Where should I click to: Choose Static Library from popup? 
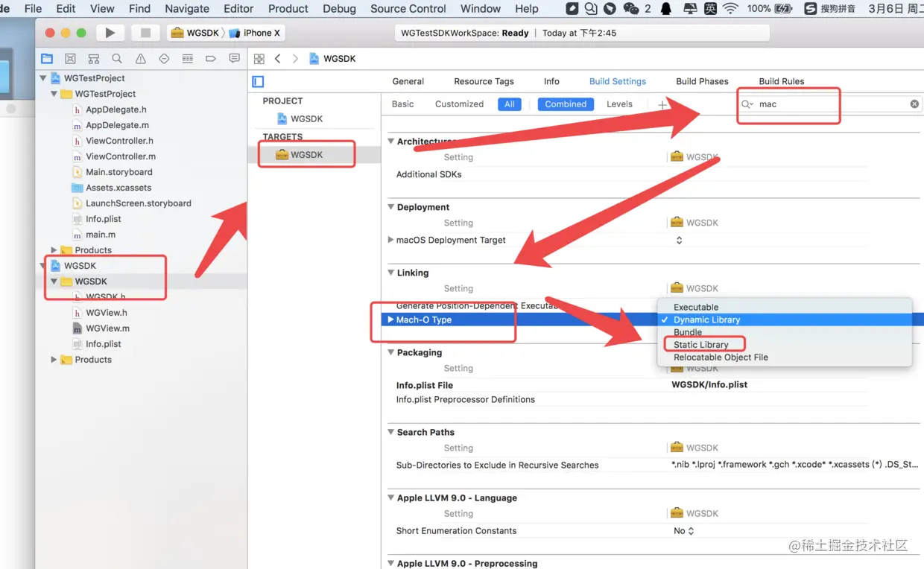tap(701, 345)
